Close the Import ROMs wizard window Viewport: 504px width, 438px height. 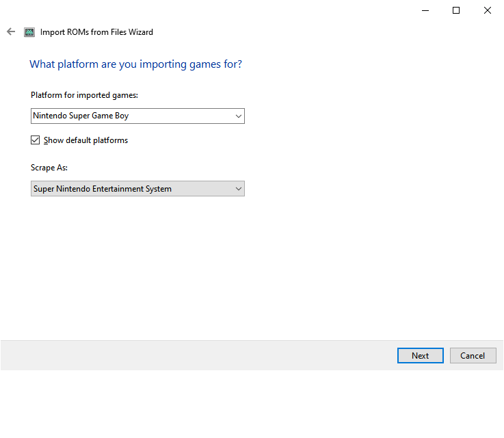[488, 11]
